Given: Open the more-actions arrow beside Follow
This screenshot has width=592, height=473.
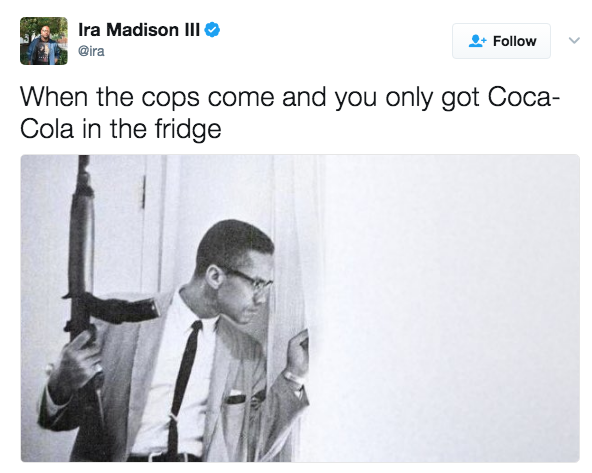Looking at the screenshot, I should tap(574, 40).
